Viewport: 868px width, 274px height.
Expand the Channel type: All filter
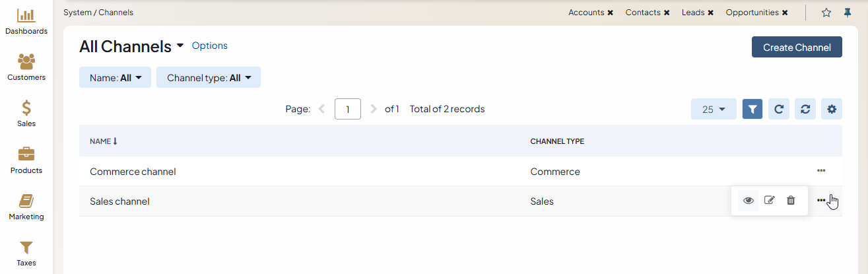pyautogui.click(x=209, y=78)
